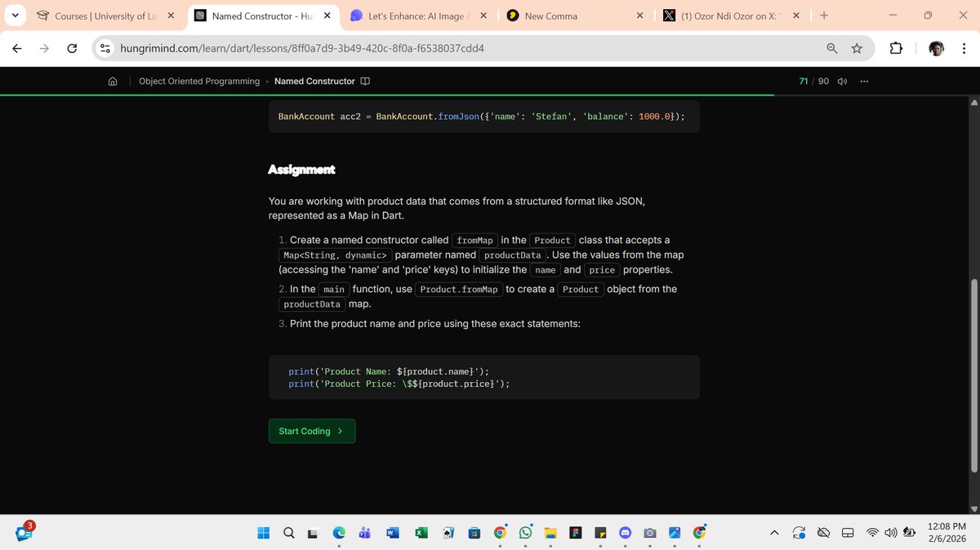Open WhatsApp from taskbar
Image resolution: width=980 pixels, height=550 pixels.
tap(525, 533)
